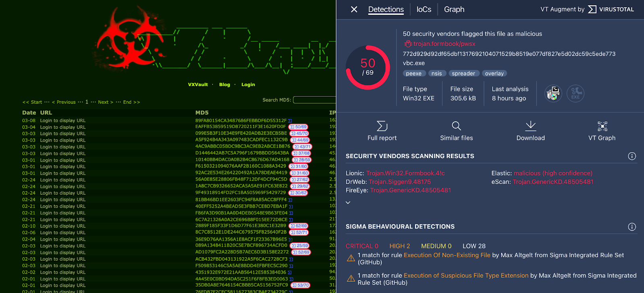Open the 30/62 VirusTotal badge
The width and height of the screenshot is (644, 293).
(x=299, y=193)
